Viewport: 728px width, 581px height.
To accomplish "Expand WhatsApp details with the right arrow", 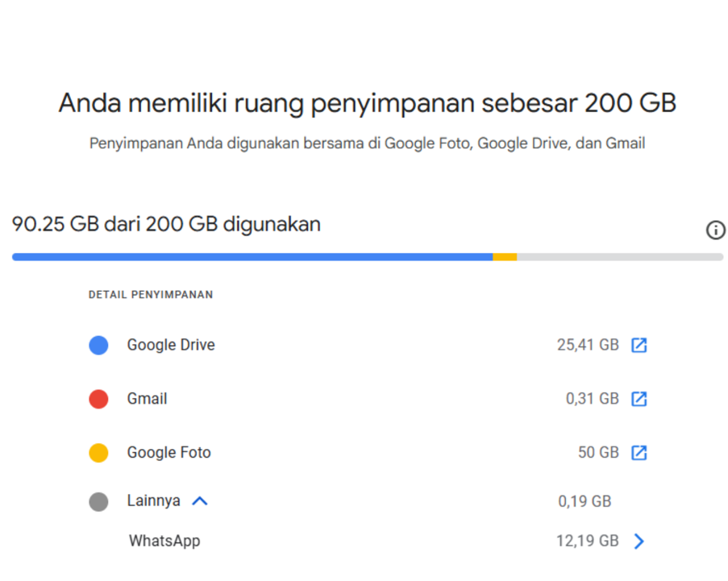I will 639,541.
